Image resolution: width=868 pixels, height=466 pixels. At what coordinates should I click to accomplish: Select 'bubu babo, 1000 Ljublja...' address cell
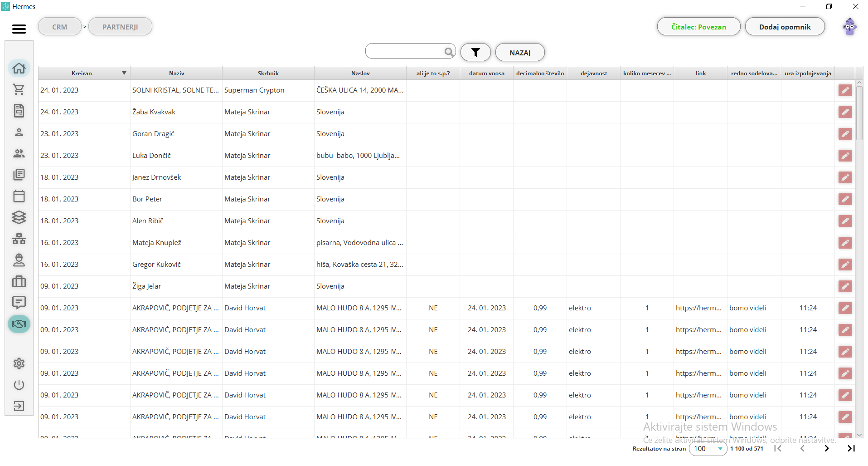click(360, 156)
